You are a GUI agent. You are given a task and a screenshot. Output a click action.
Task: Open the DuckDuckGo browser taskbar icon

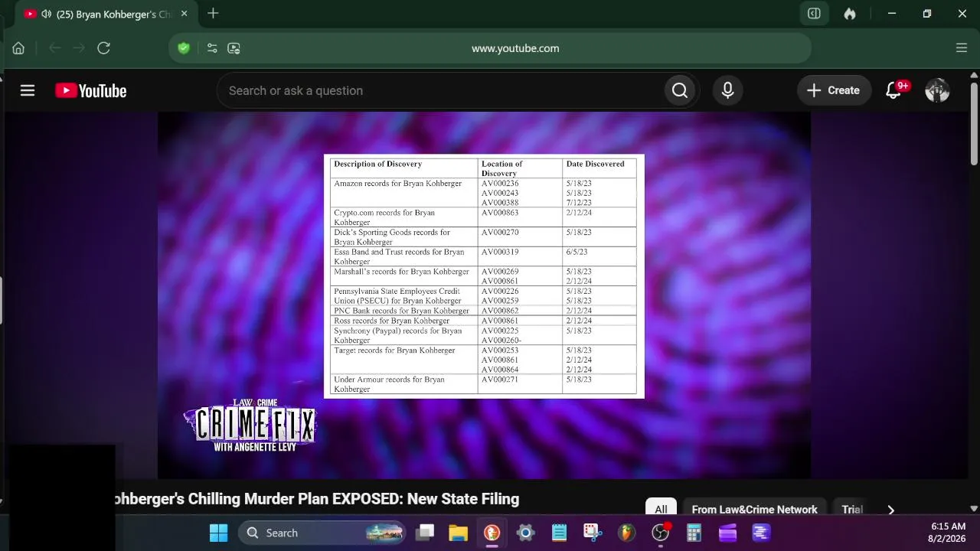tap(492, 533)
